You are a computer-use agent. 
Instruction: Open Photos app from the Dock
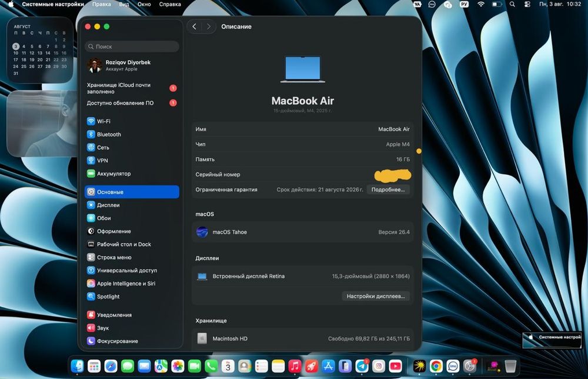point(178,366)
